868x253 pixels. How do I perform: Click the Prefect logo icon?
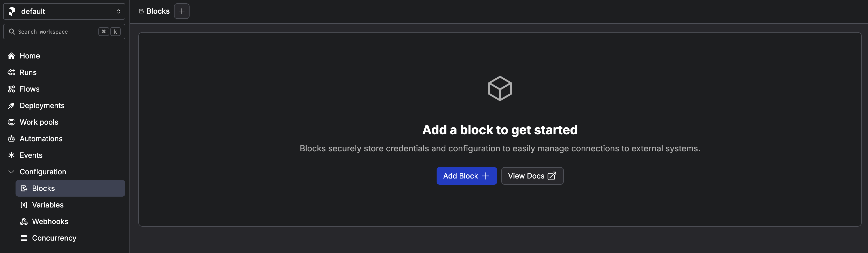12,11
